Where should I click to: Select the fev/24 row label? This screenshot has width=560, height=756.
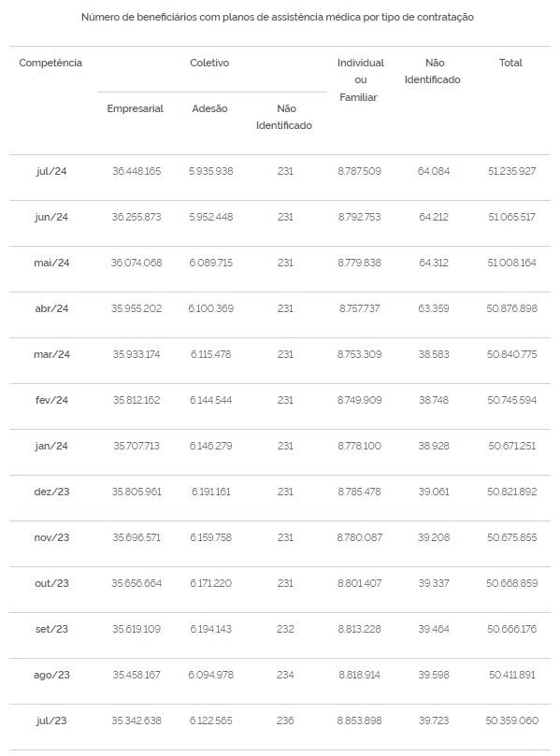tap(51, 400)
